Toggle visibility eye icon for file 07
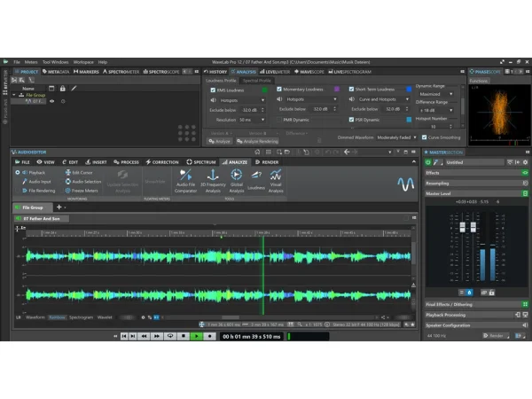Viewport: 532px width, 399px height. pos(51,101)
